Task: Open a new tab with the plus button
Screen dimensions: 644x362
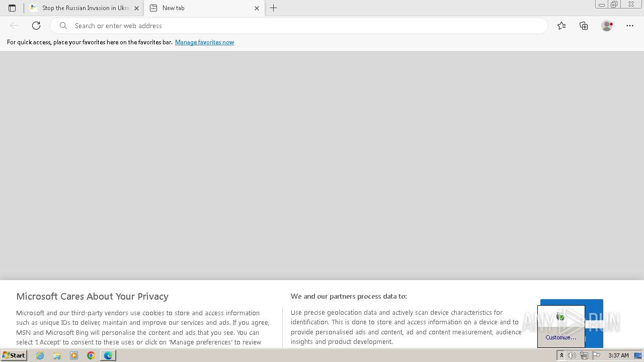Action: pyautogui.click(x=274, y=8)
